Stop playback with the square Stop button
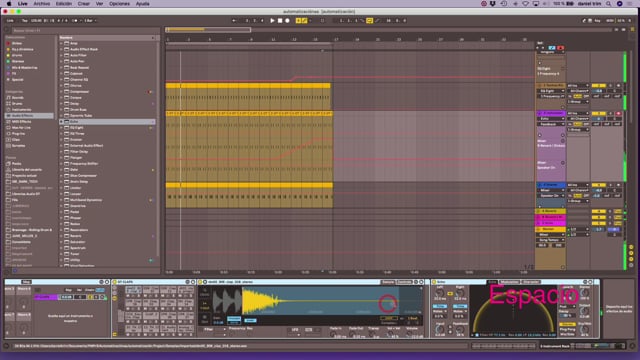 [280, 20]
